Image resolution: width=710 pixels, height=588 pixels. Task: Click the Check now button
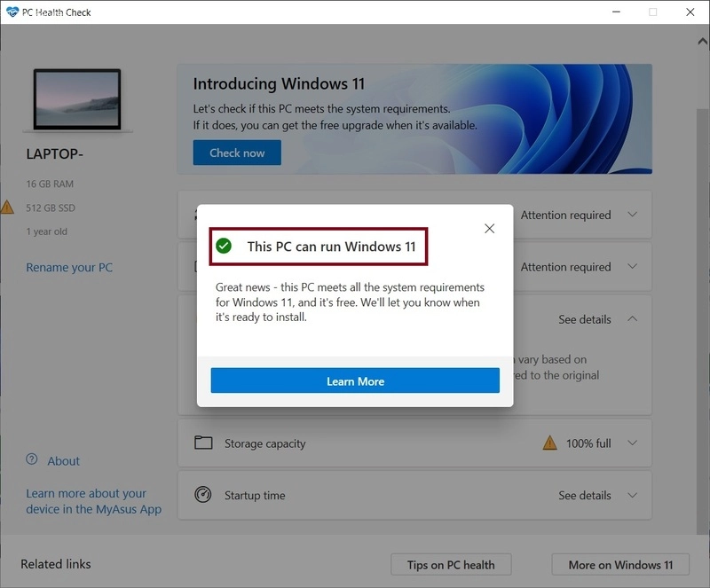237,153
